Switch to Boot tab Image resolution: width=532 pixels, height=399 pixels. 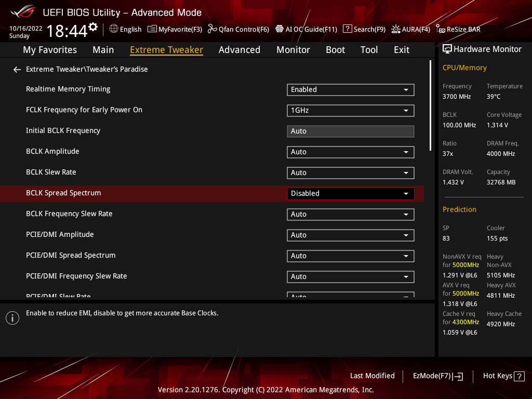[335, 50]
